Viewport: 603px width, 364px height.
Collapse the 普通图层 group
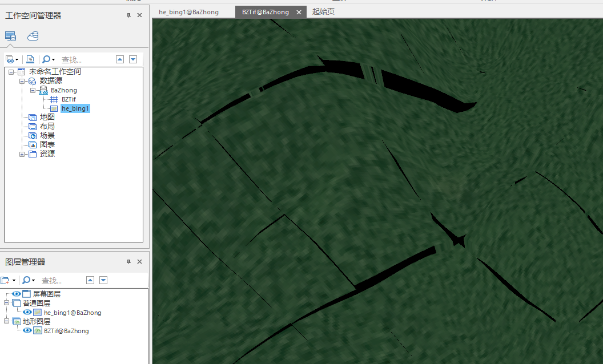(6, 303)
